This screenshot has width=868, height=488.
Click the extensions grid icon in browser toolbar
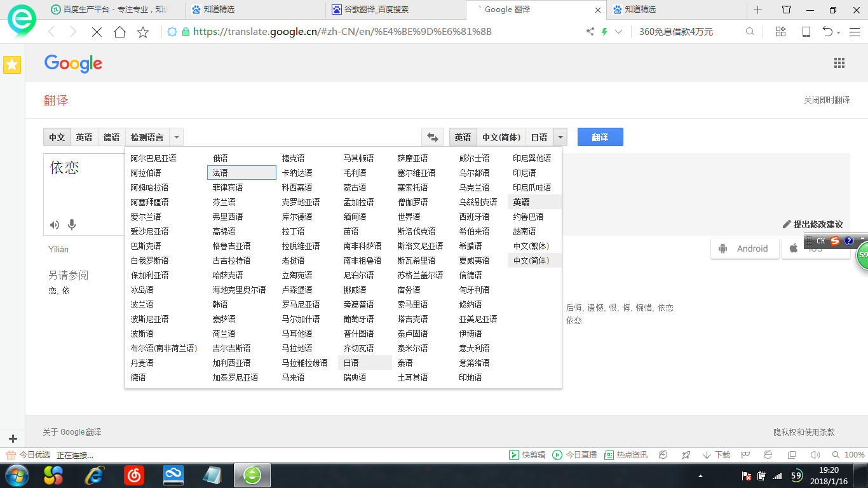781,32
